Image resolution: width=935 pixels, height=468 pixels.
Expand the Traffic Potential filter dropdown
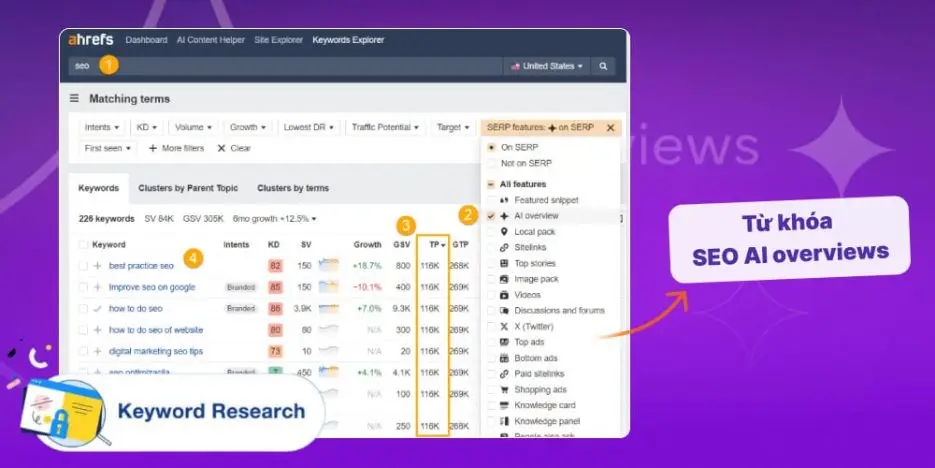coord(384,128)
